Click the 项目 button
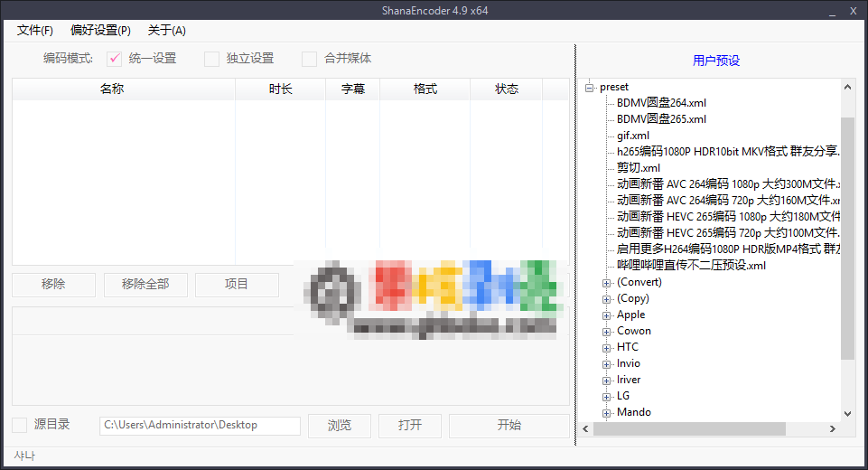Screen dimensions: 868x470 pos(237,284)
